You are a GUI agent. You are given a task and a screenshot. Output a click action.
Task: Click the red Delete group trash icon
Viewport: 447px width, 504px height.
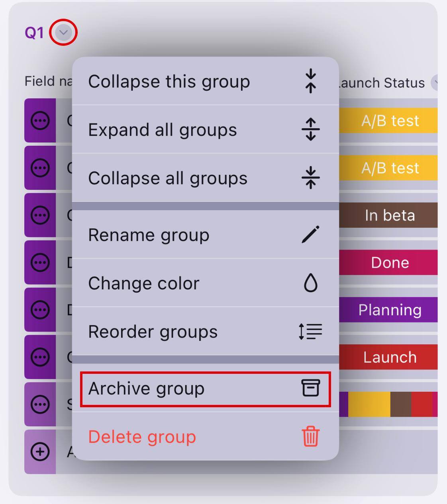(x=311, y=436)
